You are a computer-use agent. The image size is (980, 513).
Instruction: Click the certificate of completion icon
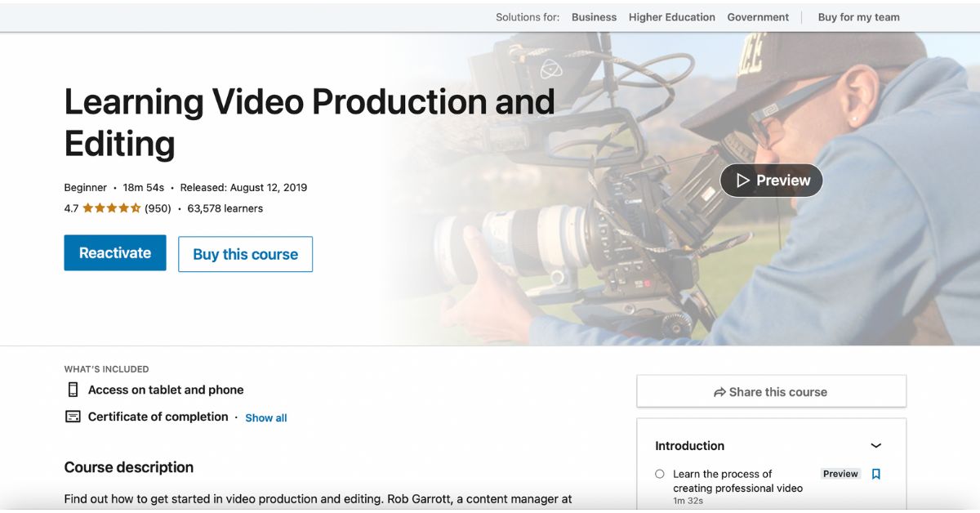[x=73, y=417]
